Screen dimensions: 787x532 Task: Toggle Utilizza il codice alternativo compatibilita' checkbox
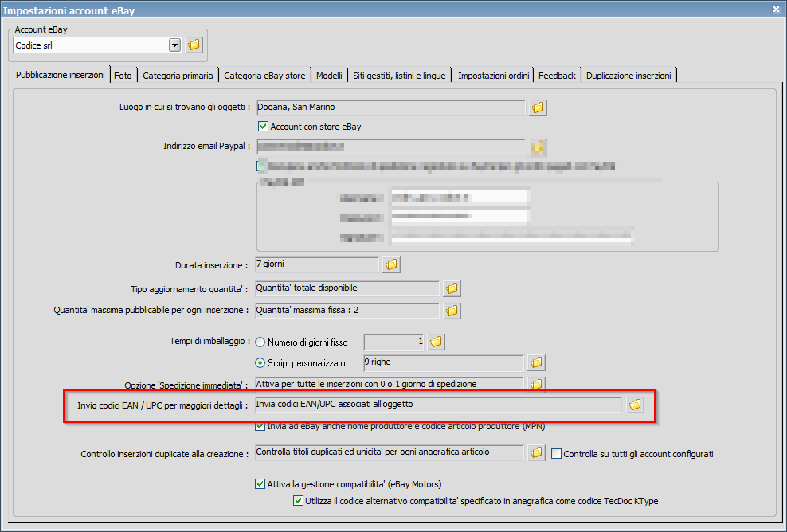[298, 501]
